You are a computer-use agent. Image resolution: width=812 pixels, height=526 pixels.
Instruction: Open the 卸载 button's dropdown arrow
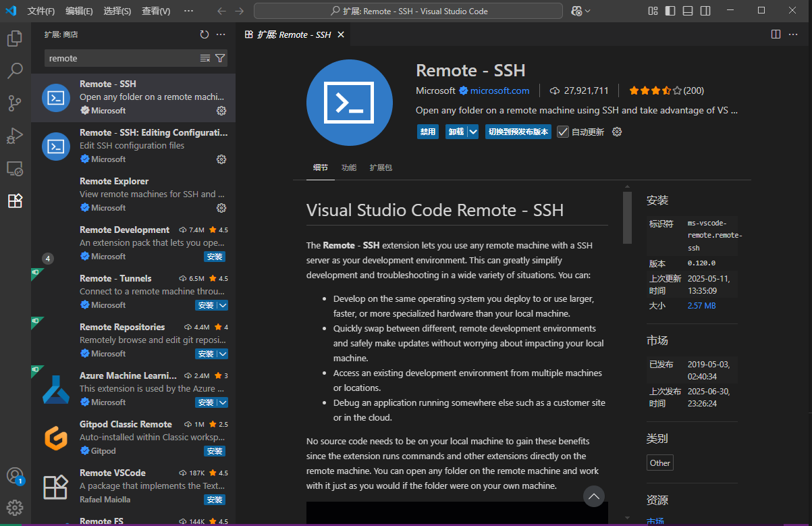click(472, 132)
